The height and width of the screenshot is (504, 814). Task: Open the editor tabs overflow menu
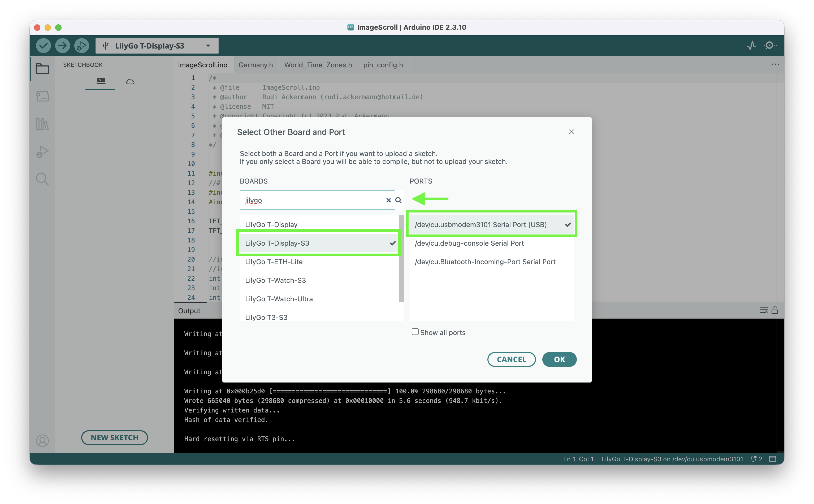point(775,64)
